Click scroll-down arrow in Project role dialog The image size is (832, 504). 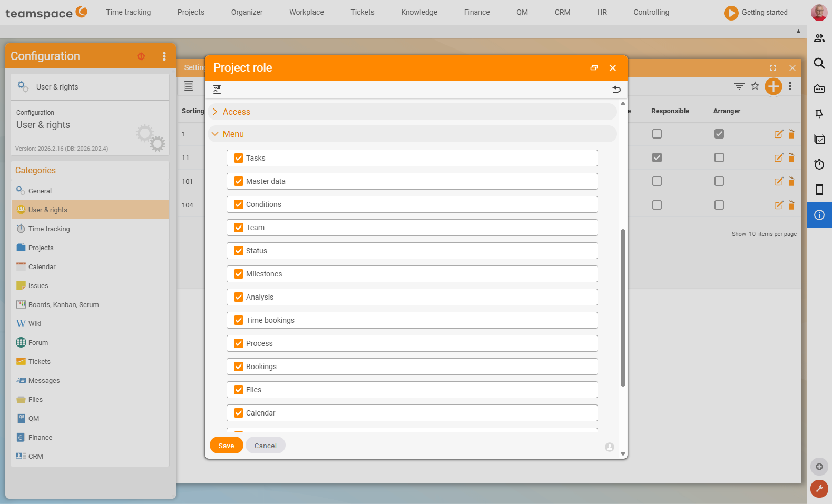tap(623, 453)
